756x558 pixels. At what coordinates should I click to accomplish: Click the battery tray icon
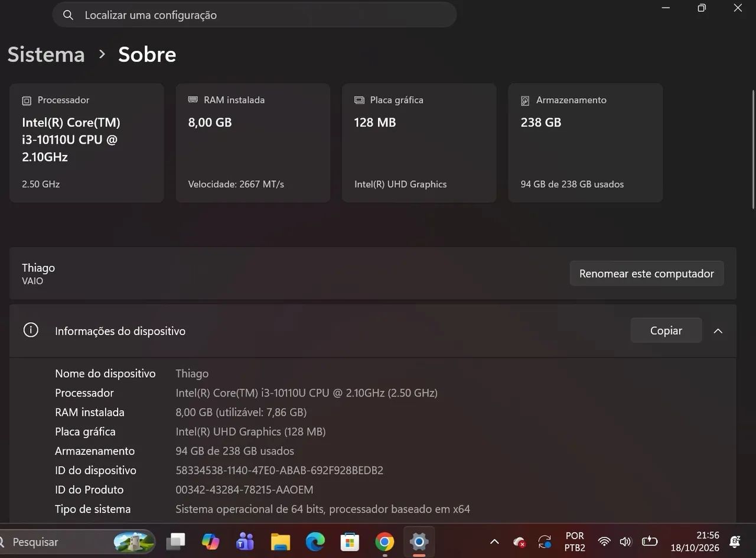click(x=649, y=541)
